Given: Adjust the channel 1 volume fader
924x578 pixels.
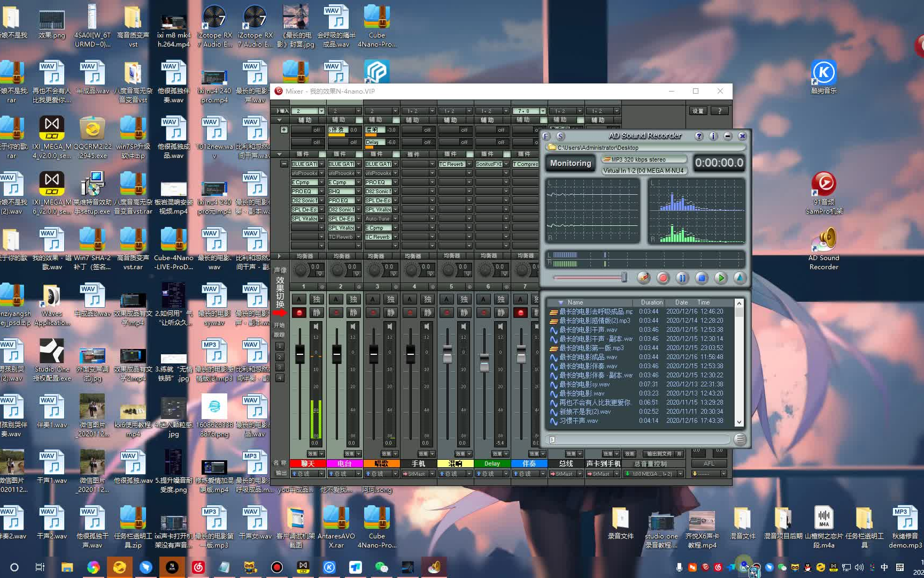Looking at the screenshot, I should (299, 354).
